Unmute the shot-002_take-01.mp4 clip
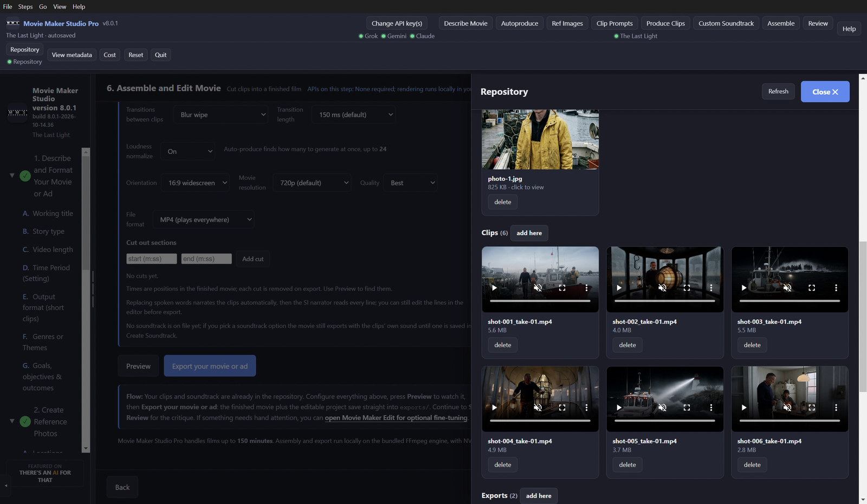The width and height of the screenshot is (867, 504). [x=662, y=288]
